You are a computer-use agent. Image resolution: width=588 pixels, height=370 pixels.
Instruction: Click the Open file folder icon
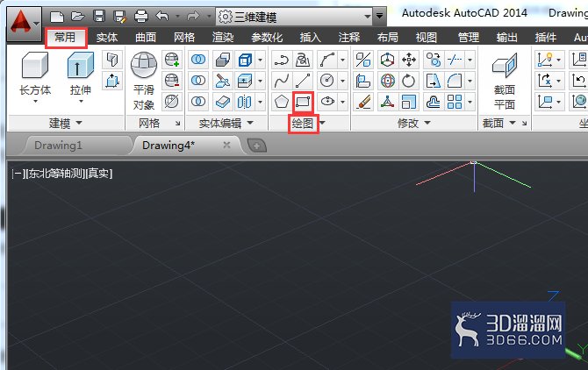click(x=77, y=16)
